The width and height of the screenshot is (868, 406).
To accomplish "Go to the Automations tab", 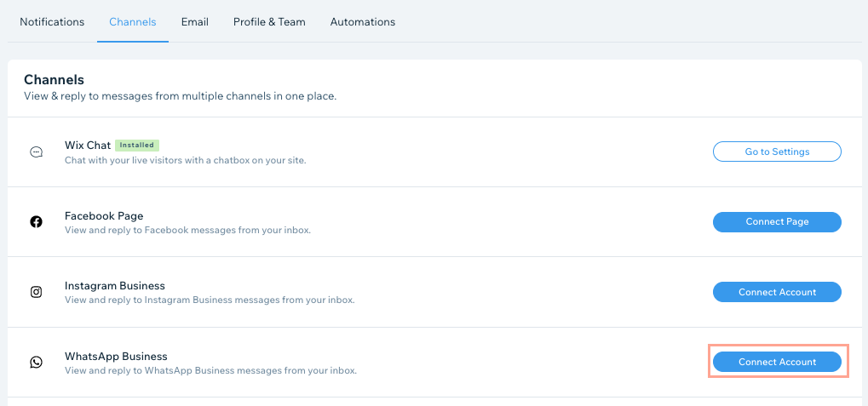I will 363,22.
